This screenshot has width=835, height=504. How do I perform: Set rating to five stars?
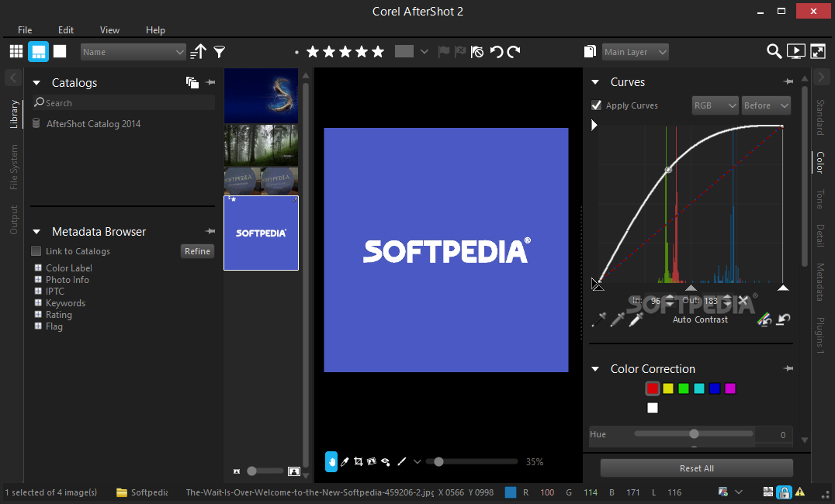[378, 52]
